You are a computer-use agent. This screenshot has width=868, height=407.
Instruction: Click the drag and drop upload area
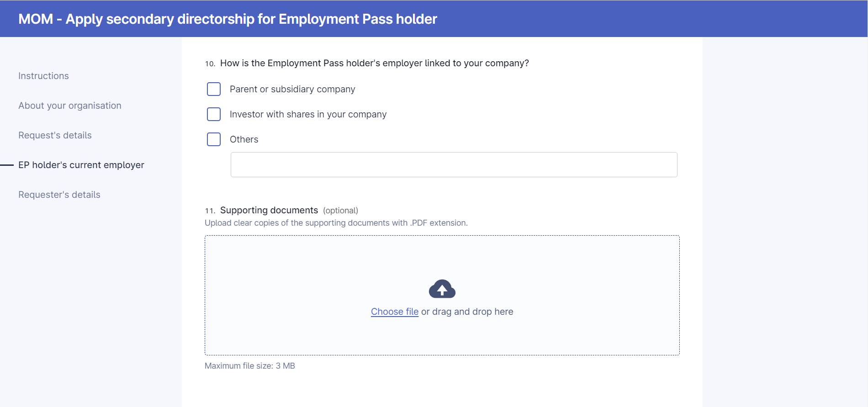click(x=442, y=295)
